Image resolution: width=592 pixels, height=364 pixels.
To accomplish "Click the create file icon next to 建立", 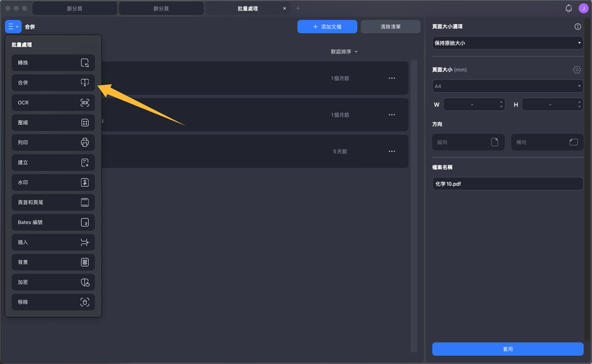I will tap(85, 162).
